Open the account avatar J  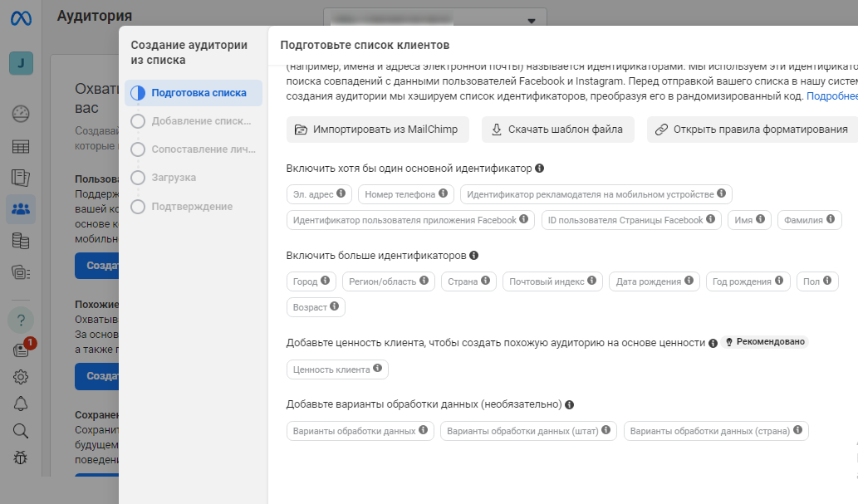(x=21, y=63)
